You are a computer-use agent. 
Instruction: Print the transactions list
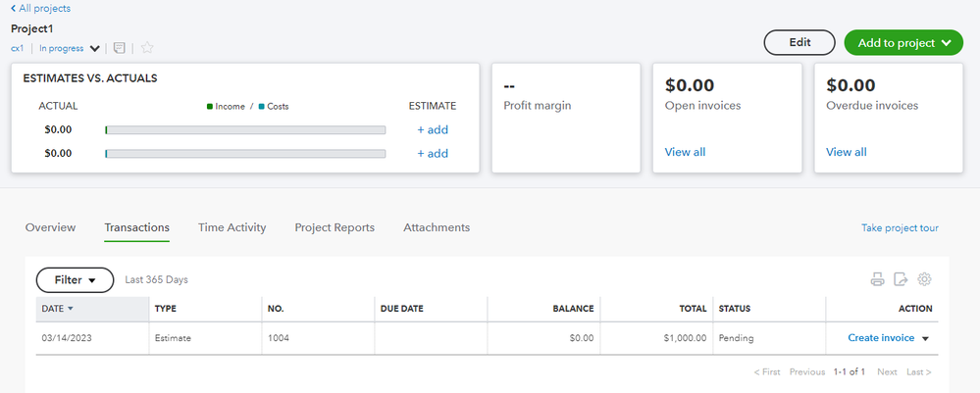point(878,279)
